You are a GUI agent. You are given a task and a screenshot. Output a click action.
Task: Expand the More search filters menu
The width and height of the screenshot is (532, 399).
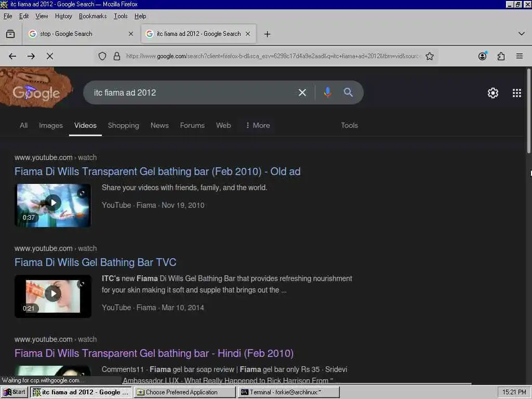coord(258,125)
